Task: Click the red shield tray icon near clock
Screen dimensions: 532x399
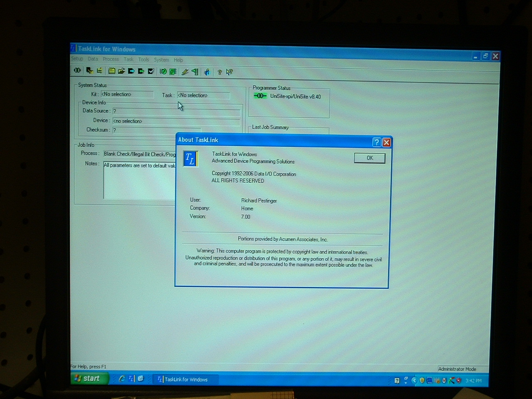Action: pos(458,380)
